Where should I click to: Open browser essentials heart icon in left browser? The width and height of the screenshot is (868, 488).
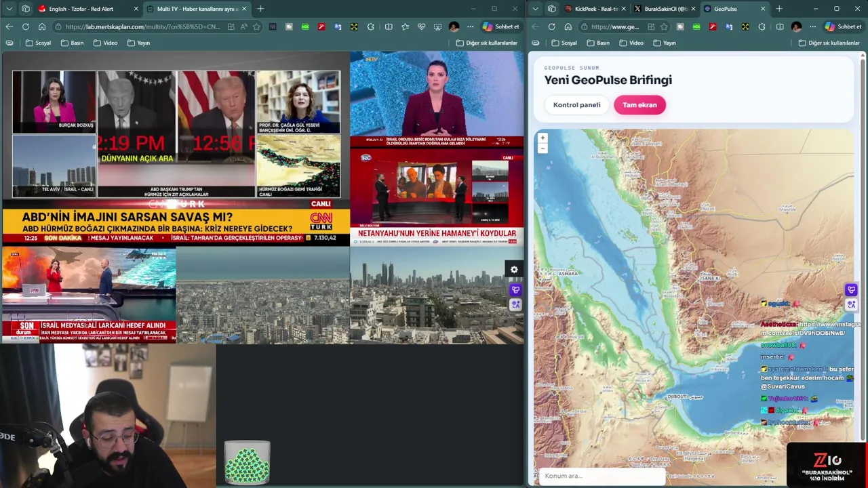tap(421, 26)
